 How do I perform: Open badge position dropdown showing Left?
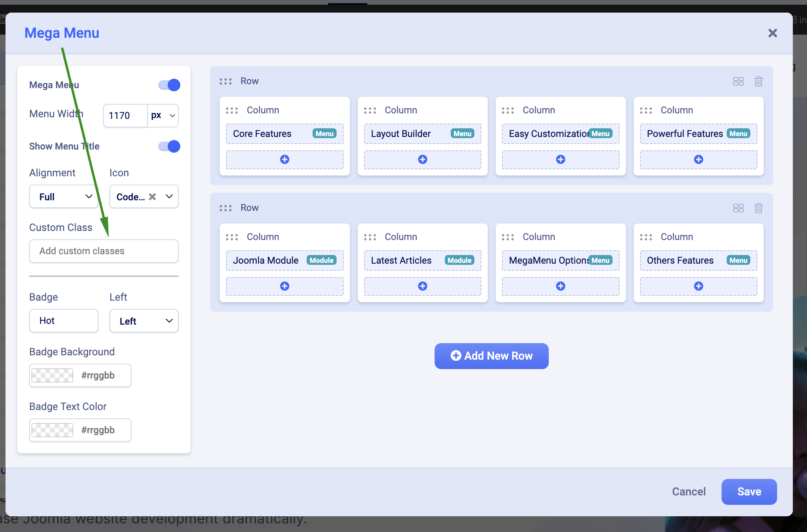click(x=144, y=321)
